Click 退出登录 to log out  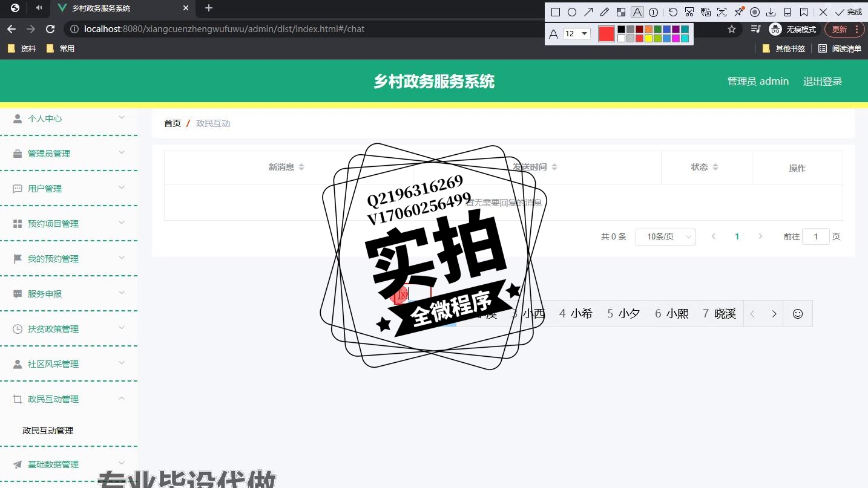click(x=823, y=81)
